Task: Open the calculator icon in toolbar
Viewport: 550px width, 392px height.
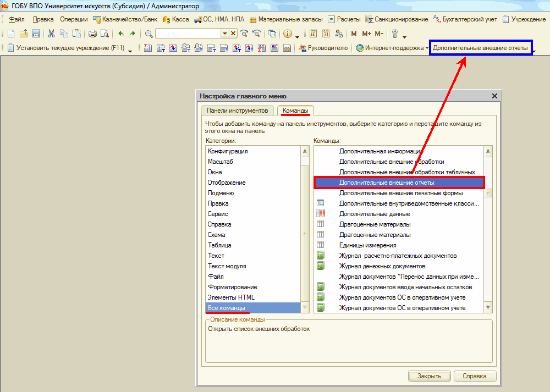Action: click(x=313, y=34)
